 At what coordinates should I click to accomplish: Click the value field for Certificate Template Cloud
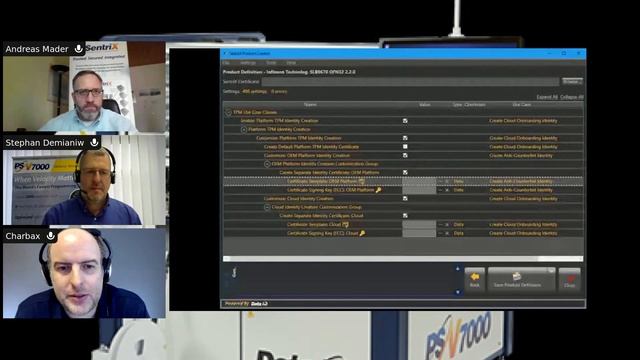coord(419,224)
